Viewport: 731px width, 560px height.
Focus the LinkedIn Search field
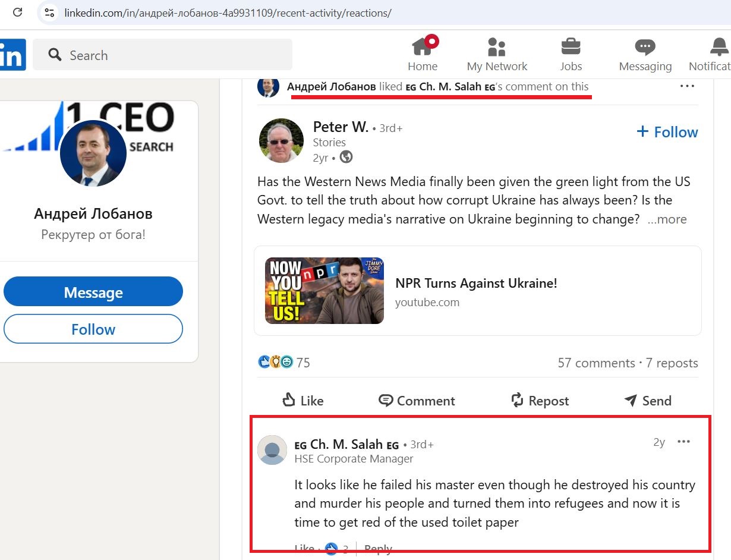tap(162, 55)
